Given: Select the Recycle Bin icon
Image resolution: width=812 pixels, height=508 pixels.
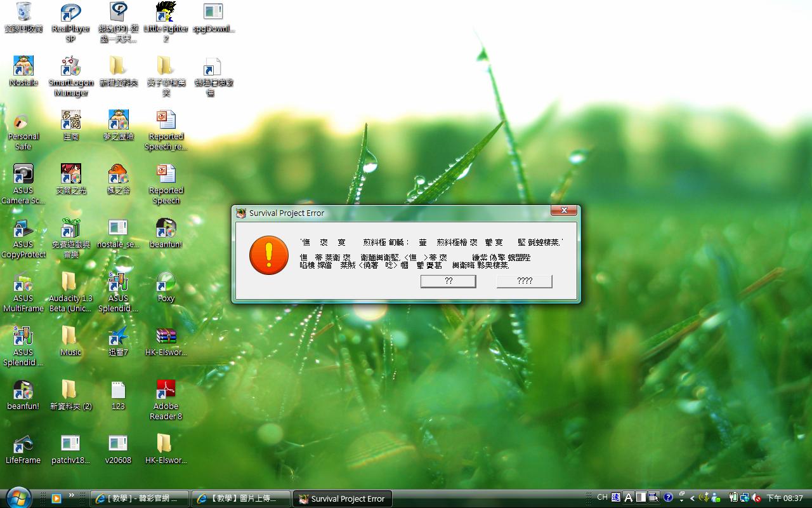Looking at the screenshot, I should click(x=23, y=13).
